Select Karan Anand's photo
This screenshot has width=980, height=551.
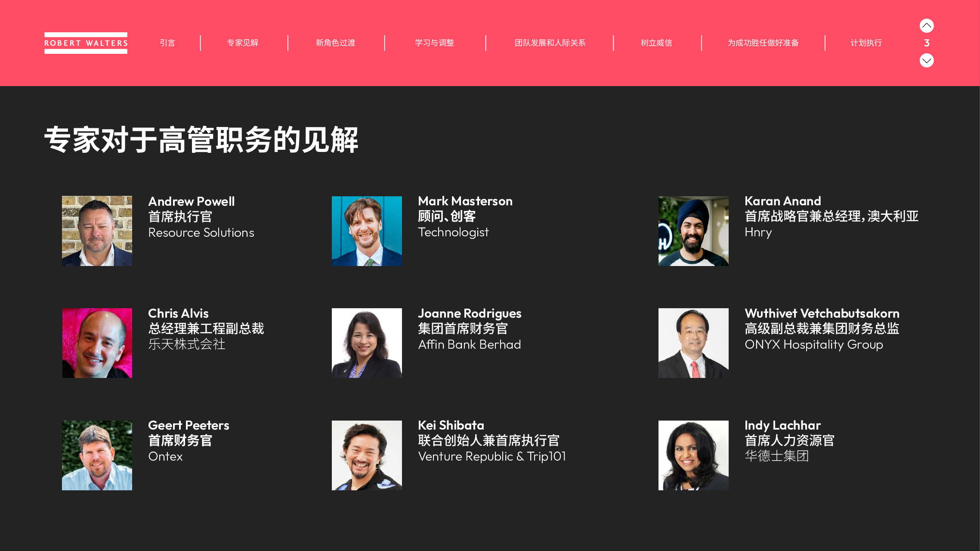click(x=693, y=231)
